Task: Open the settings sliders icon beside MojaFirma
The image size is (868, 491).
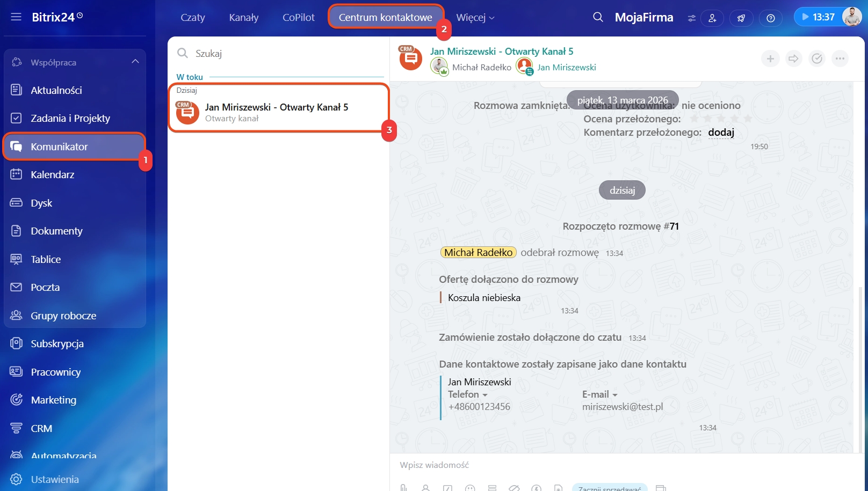Action: coord(691,18)
